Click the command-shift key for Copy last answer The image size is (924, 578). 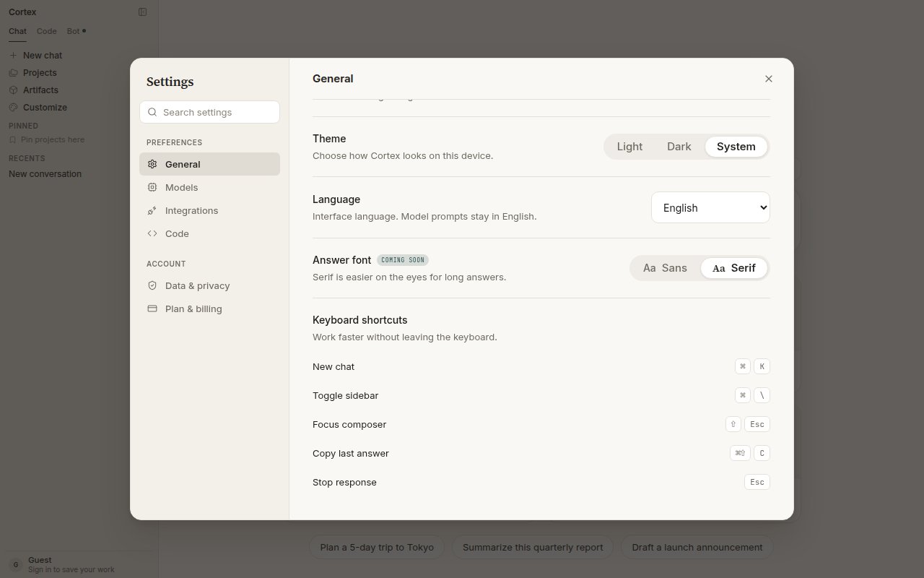click(740, 453)
